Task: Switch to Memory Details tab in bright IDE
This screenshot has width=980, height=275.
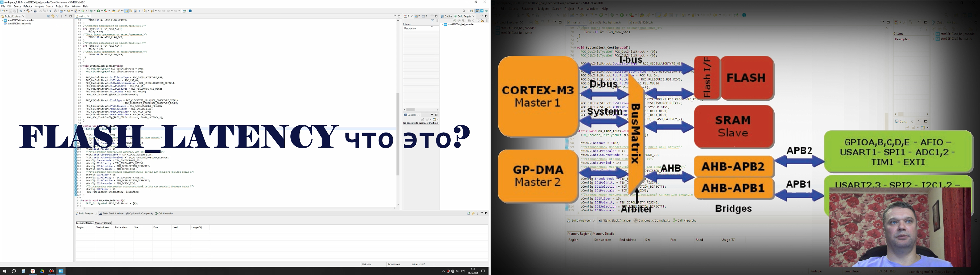Action: click(x=103, y=223)
